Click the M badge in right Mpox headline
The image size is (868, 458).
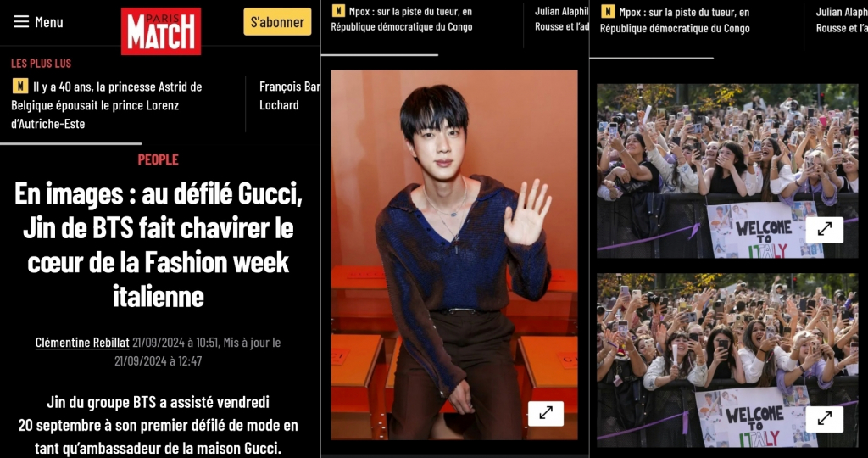point(607,11)
